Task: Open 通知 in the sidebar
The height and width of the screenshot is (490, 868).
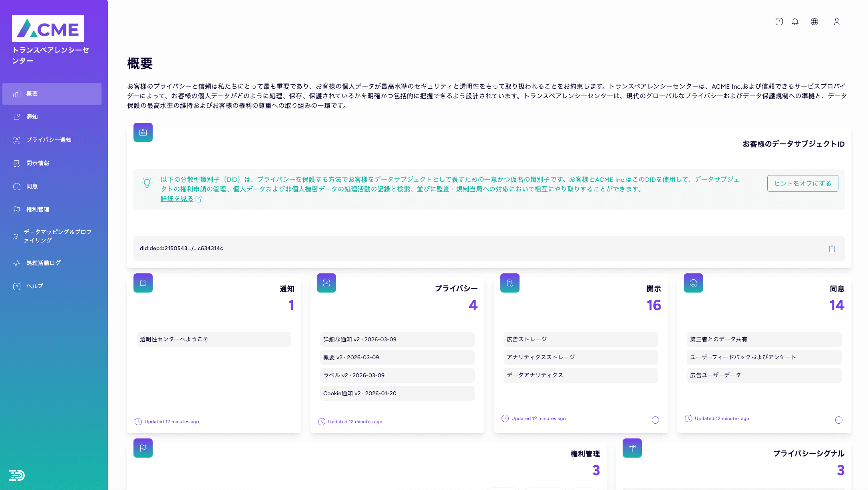Action: [x=32, y=117]
